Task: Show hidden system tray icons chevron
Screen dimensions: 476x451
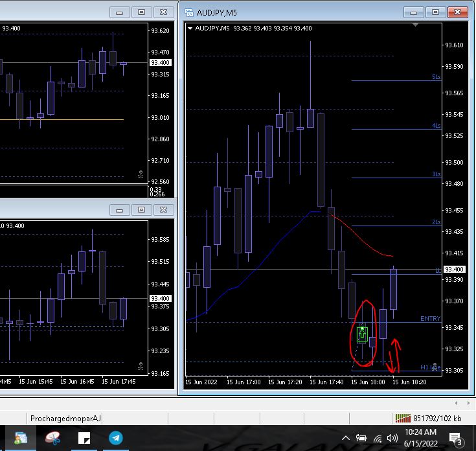Action: coord(346,438)
